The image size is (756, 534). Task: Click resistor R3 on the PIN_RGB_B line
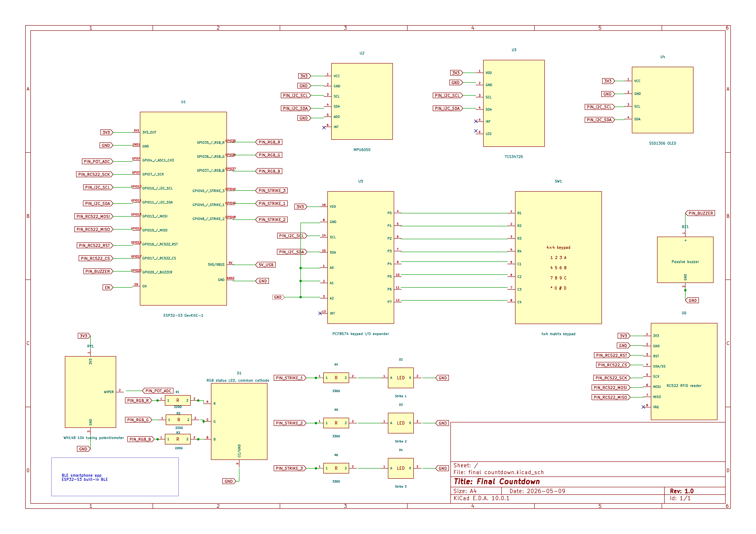tap(178, 439)
